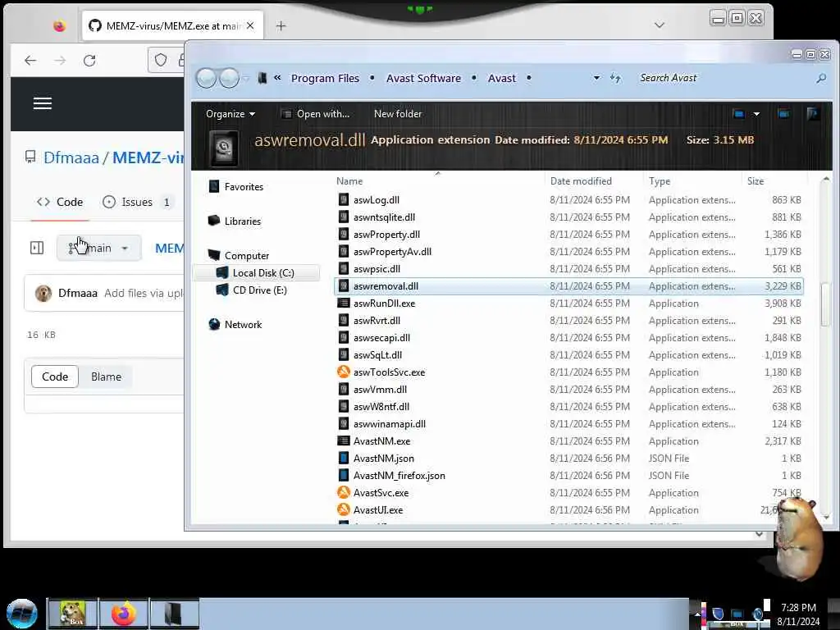Screen dimensions: 840x630
Task: Click the AvastNM.json file icon
Action: tap(344, 458)
